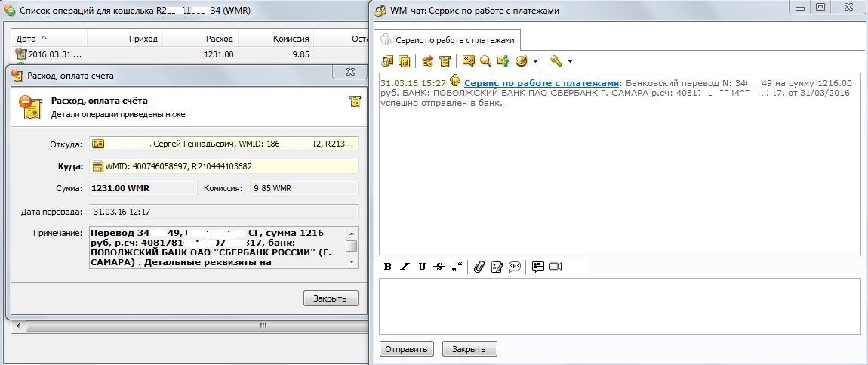Screen dimensions: 868x365
Task: Click the contact card bubble icon
Action: pos(537,267)
